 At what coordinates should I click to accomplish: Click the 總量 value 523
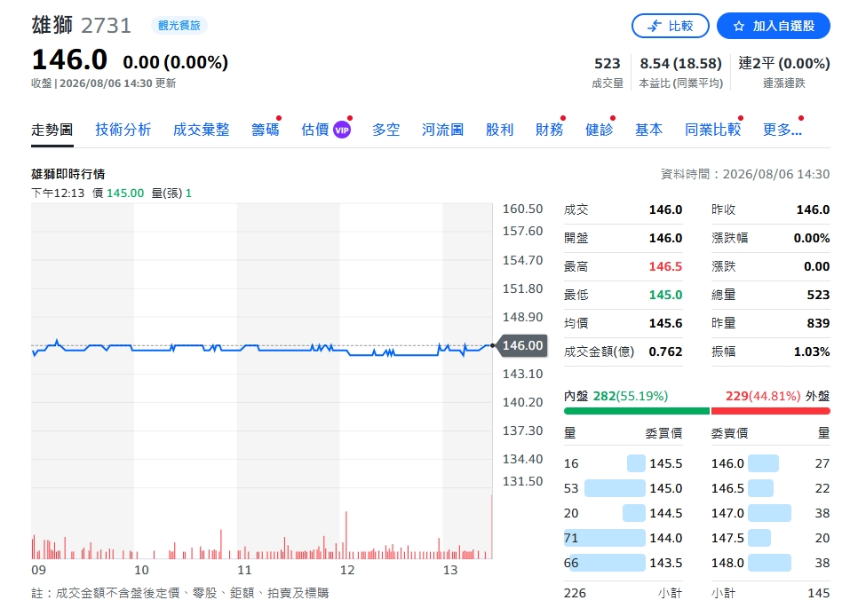tap(818, 295)
